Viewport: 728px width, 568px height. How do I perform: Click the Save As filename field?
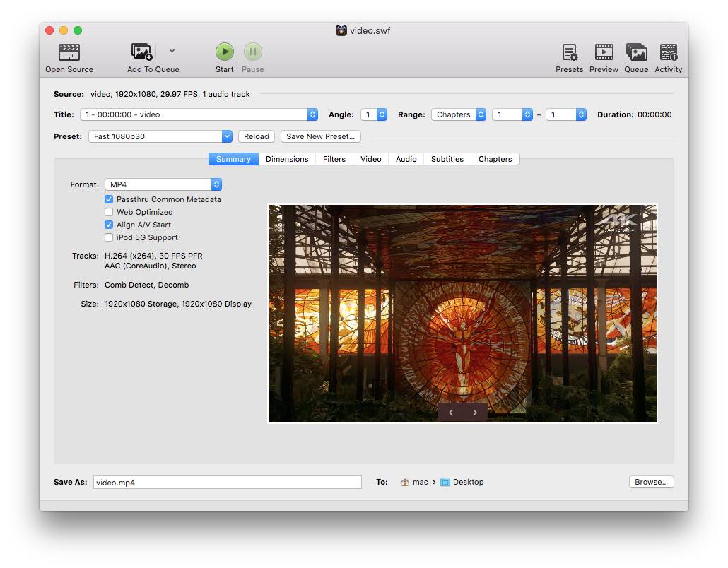[227, 483]
